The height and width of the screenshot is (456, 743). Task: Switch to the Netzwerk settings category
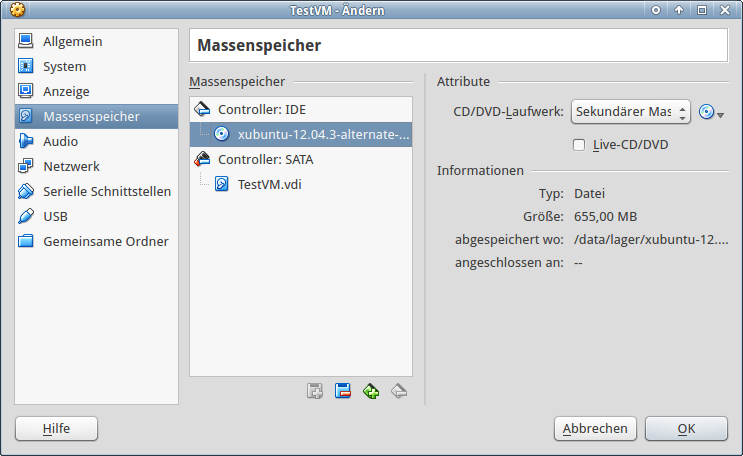point(71,167)
